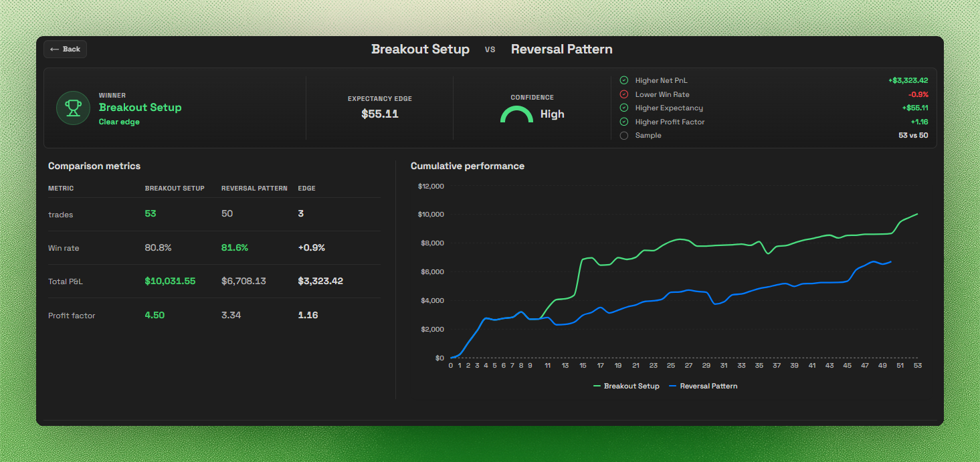The image size is (980, 462).
Task: Click the High confidence gauge arc
Action: (516, 114)
